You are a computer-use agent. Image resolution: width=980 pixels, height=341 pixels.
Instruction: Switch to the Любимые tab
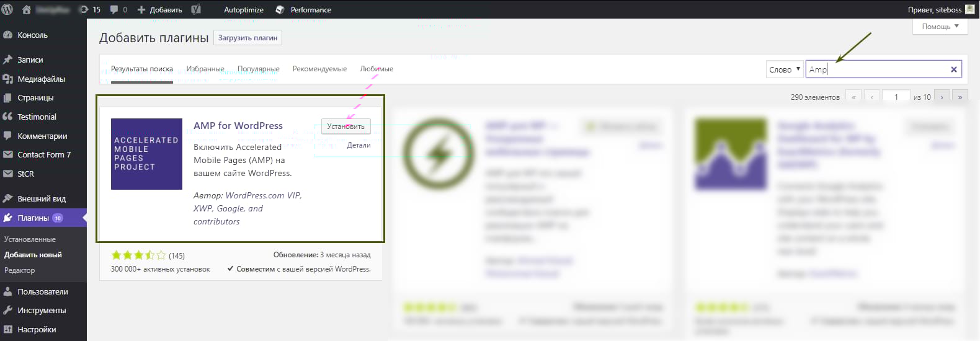coord(376,69)
